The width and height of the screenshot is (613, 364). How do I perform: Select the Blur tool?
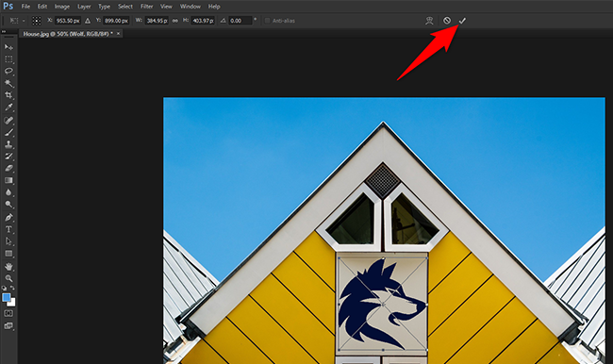click(8, 192)
